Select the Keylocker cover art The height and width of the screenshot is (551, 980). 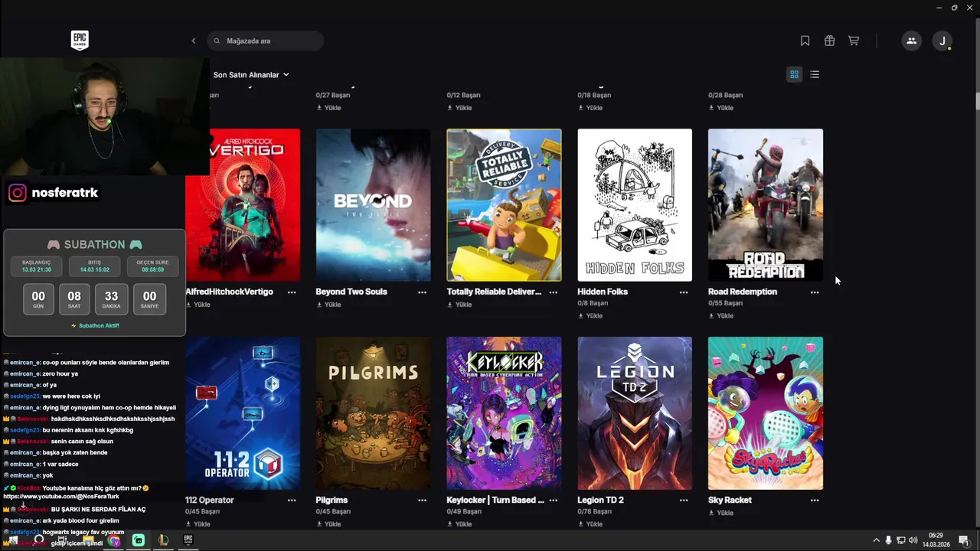click(x=504, y=413)
